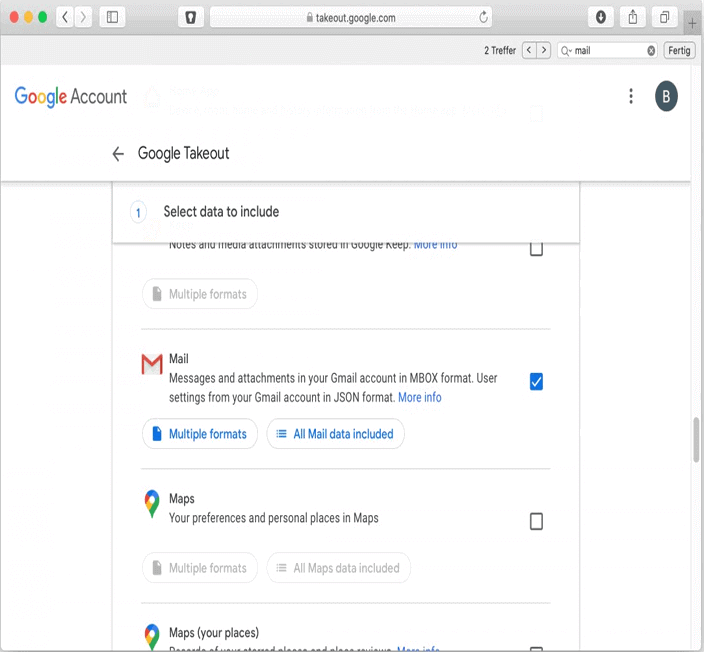The height and width of the screenshot is (652, 704).
Task: Show the Safari sidebar
Action: coord(112,18)
